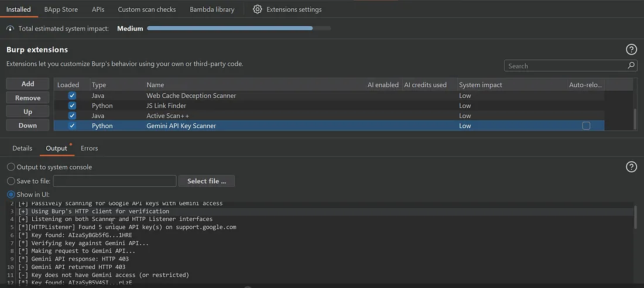Click log line 'Gemini API returned HTTP 403'
The width and height of the screenshot is (644, 288).
72,267
